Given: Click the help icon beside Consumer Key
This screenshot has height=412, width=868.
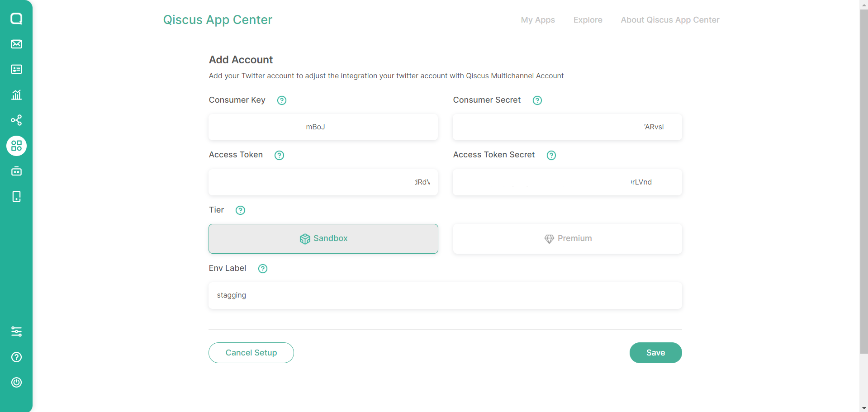Looking at the screenshot, I should point(281,100).
